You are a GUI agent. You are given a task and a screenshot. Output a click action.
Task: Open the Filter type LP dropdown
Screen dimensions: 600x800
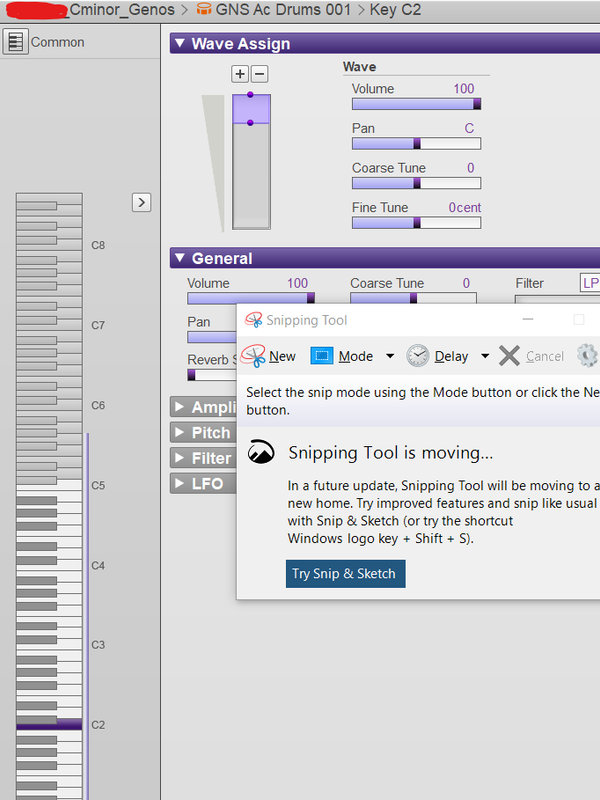[x=590, y=283]
